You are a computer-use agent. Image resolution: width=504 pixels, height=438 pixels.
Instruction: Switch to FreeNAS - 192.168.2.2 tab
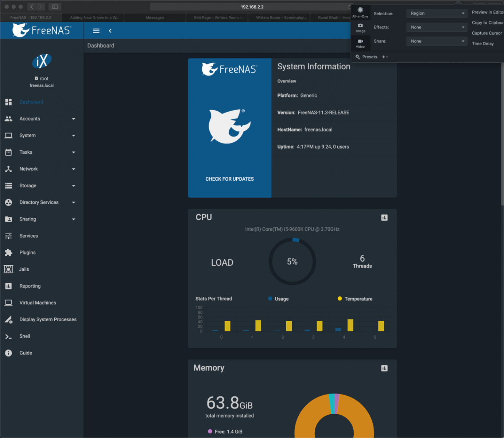tap(31, 18)
